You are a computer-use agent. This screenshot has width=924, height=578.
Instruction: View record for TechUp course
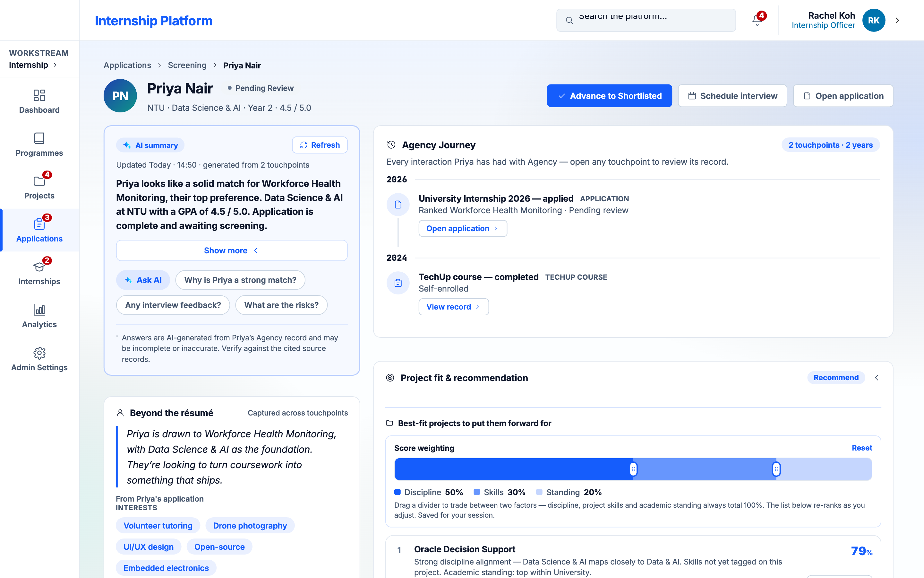[x=454, y=307]
